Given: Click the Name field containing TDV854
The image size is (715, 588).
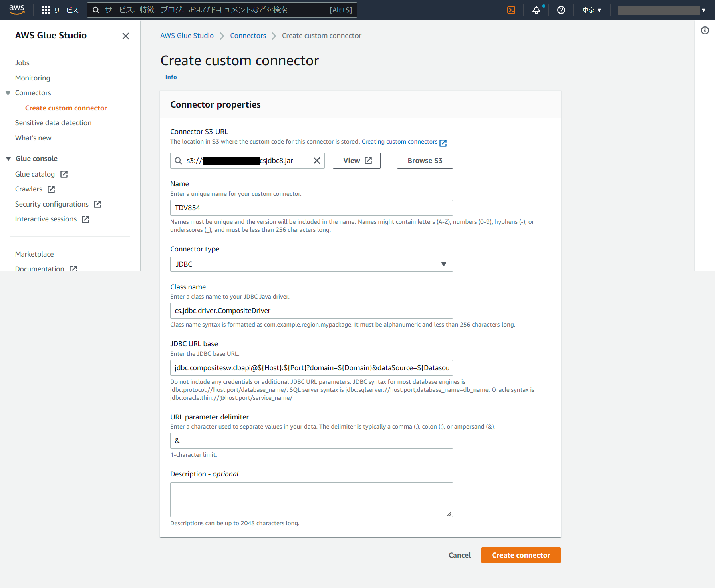Looking at the screenshot, I should [x=312, y=208].
